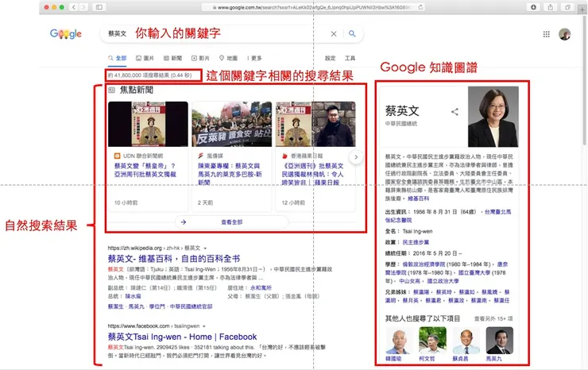Click Safari forward arrow button
Image resolution: width=588 pixels, height=370 pixels.
click(x=83, y=7)
